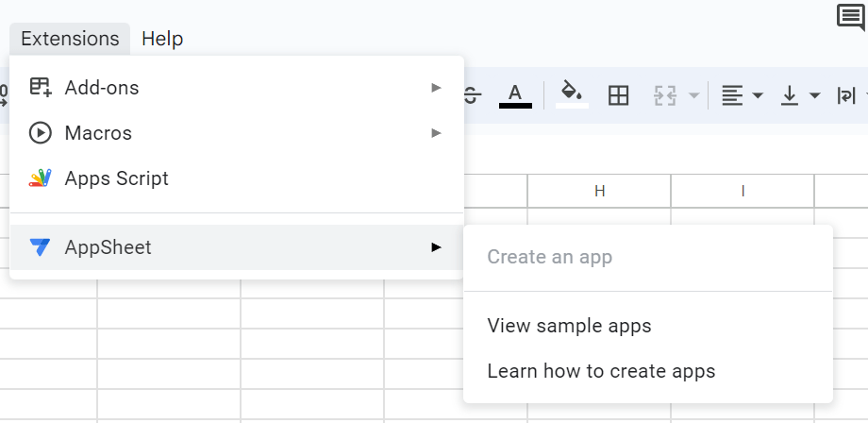This screenshot has height=423, width=868.
Task: Expand the Macros submenu arrow
Action: coord(436,133)
